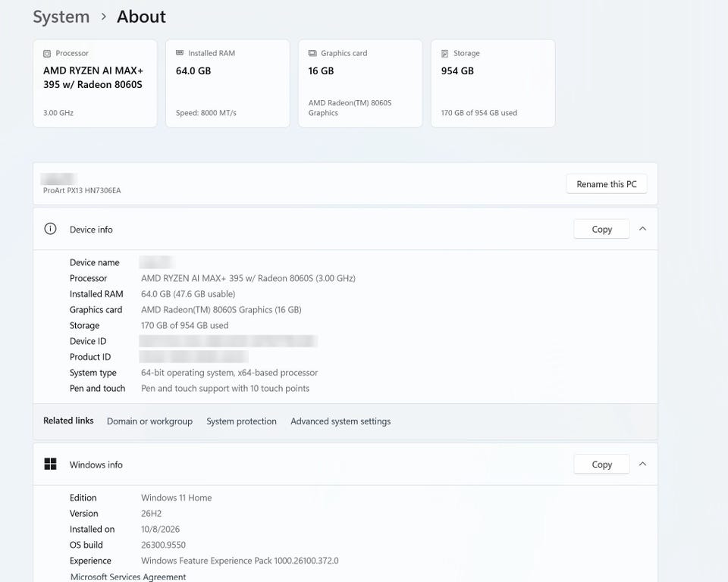Image resolution: width=728 pixels, height=582 pixels.
Task: Copy the Device info details
Action: pyautogui.click(x=601, y=230)
